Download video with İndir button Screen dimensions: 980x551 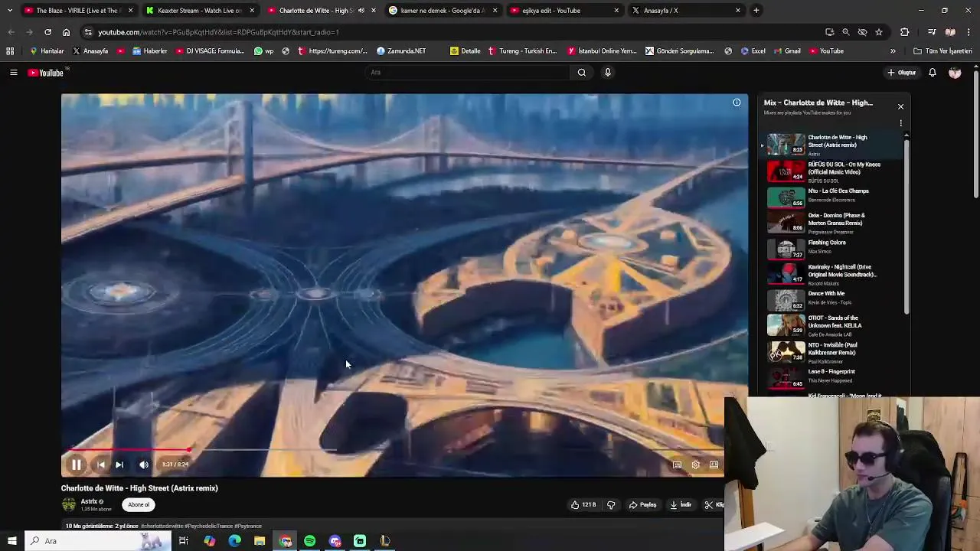(681, 505)
